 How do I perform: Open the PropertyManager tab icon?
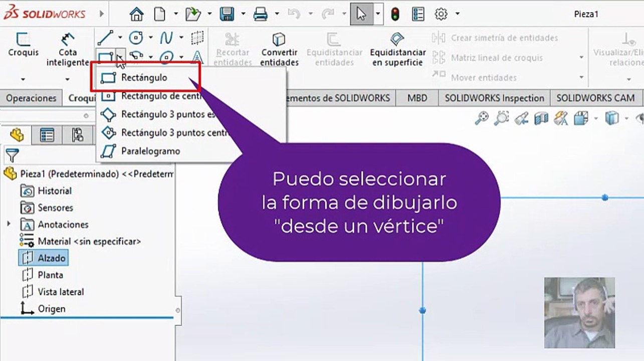[x=47, y=135]
